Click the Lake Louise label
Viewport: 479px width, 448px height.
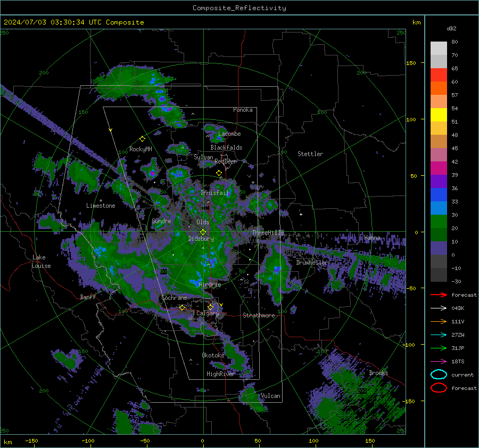41,262
